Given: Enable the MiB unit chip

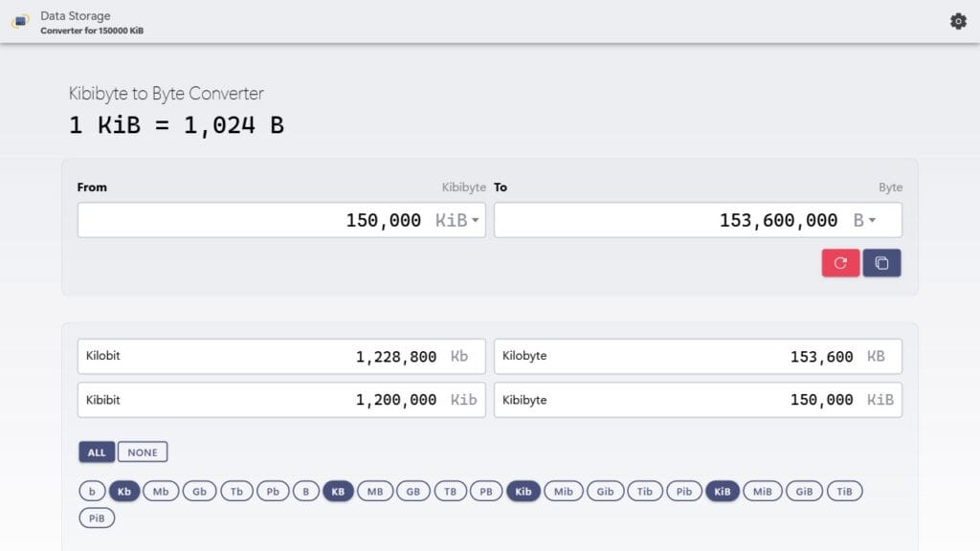Looking at the screenshot, I should pyautogui.click(x=762, y=492).
